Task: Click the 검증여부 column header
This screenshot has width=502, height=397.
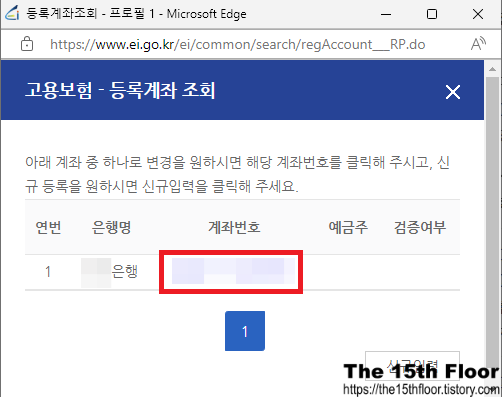Action: pos(420,227)
